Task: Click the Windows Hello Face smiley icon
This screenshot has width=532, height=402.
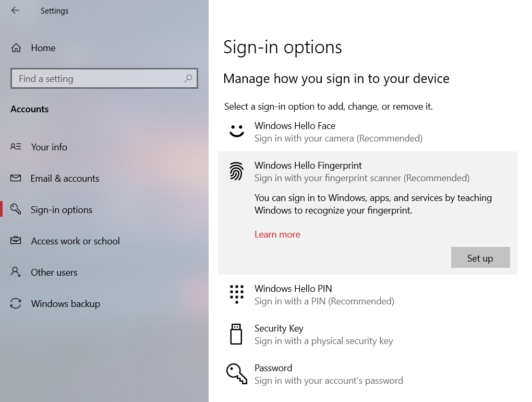Action: [x=236, y=131]
